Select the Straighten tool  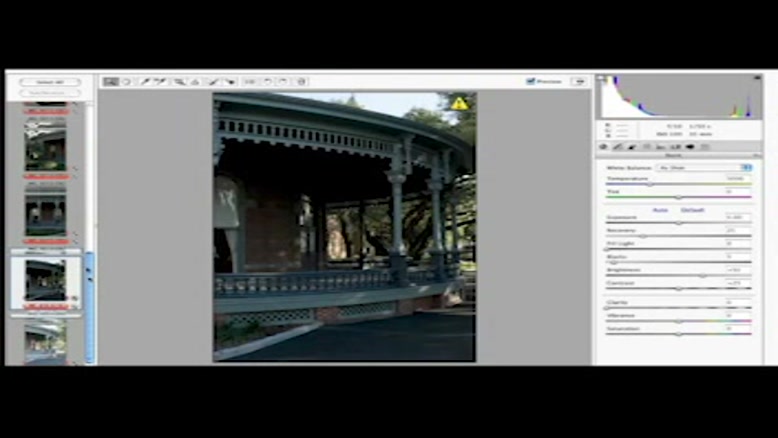click(x=195, y=81)
